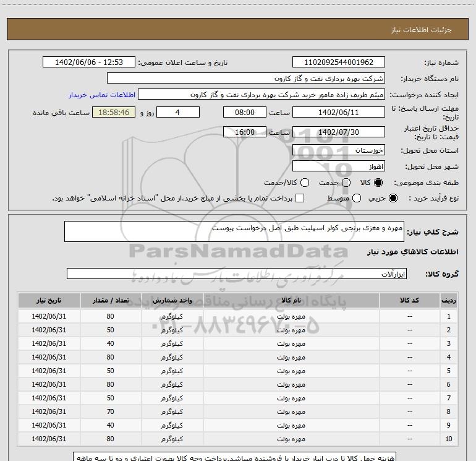The width and height of the screenshot is (476, 461).
Task: Click the نام کالا column header
Action: click(291, 300)
